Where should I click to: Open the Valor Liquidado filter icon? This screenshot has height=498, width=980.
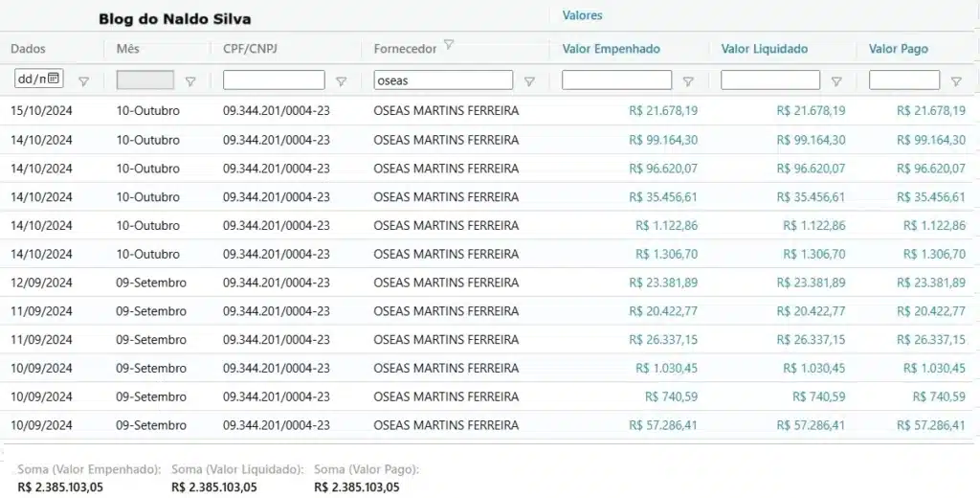836,81
